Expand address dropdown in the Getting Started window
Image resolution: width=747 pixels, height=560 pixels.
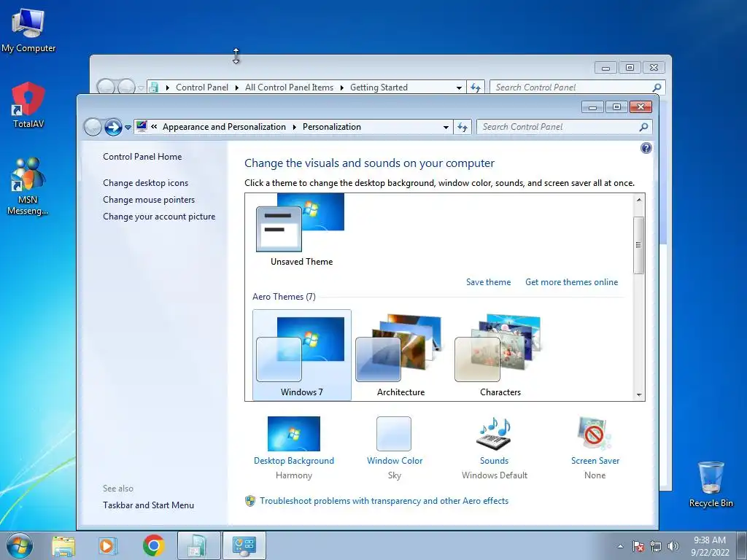click(460, 87)
